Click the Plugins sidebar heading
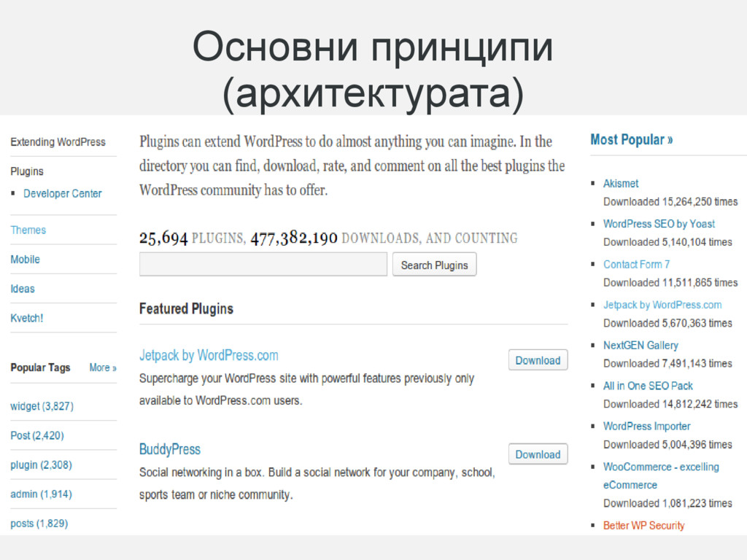This screenshot has width=747, height=560. click(x=27, y=171)
